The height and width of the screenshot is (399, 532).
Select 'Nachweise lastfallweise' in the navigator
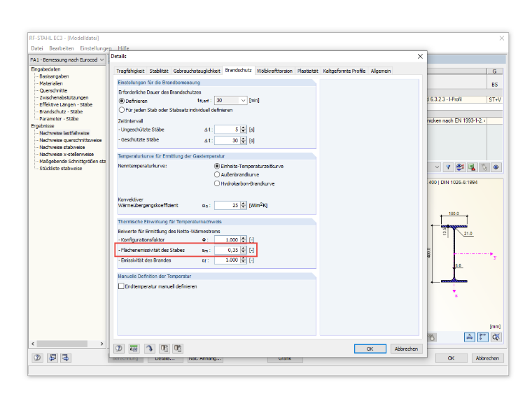(64, 133)
